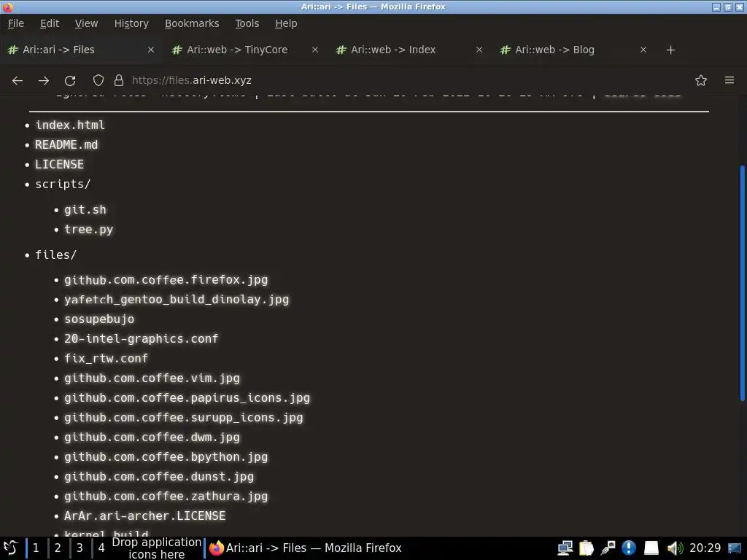Close the Ari::web -> Blog tab

click(643, 50)
